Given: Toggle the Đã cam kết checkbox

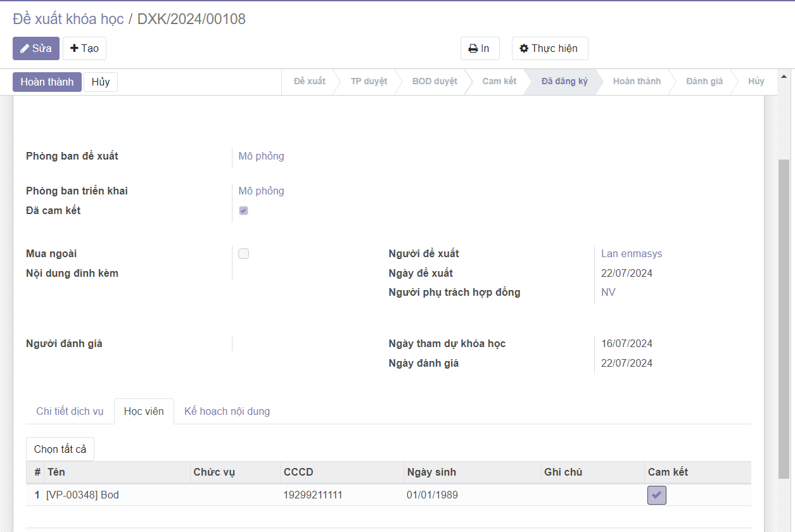Looking at the screenshot, I should (x=243, y=211).
